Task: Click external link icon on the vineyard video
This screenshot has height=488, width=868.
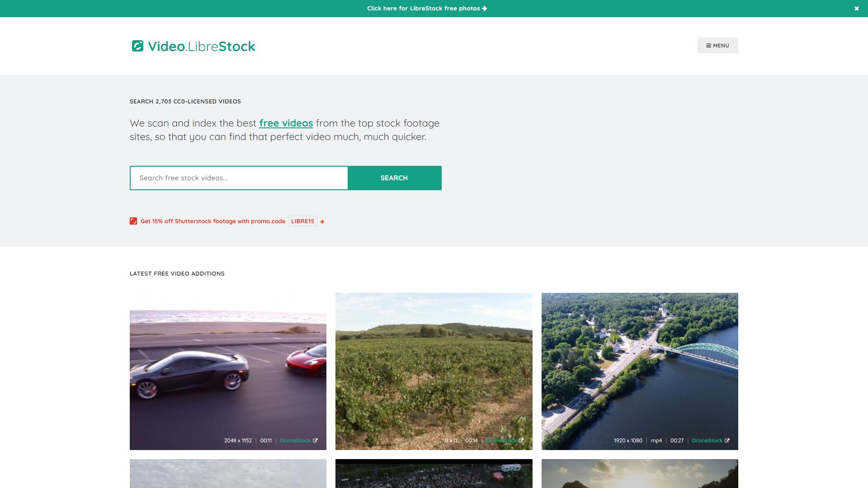Action: [x=521, y=441]
